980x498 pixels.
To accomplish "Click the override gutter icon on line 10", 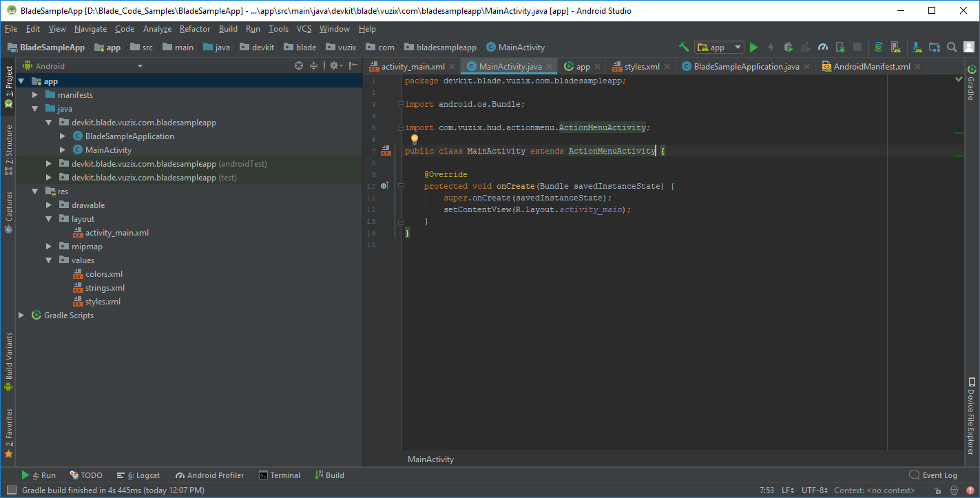I will point(385,186).
